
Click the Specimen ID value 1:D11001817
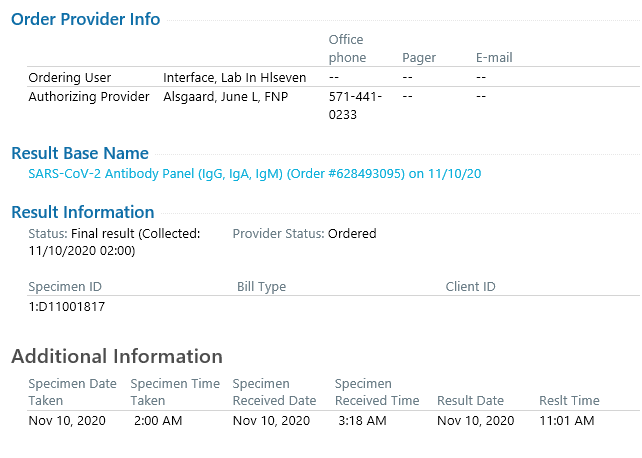tap(67, 307)
